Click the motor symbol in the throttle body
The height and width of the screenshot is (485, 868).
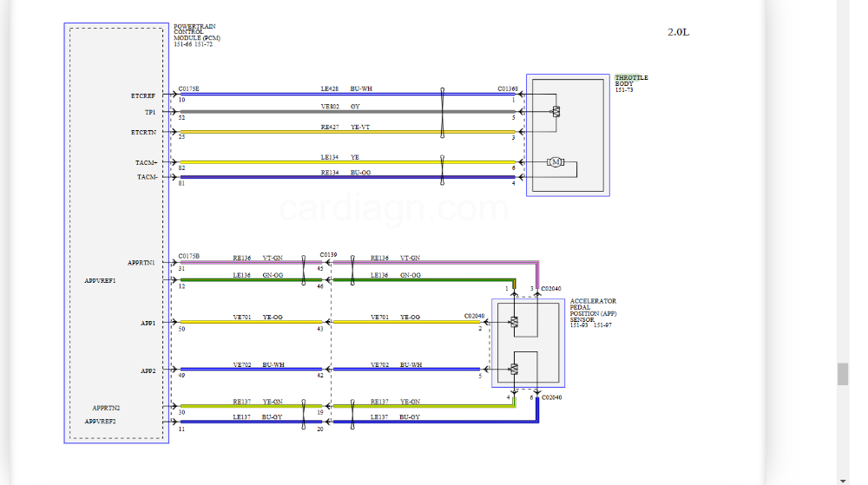coord(555,162)
